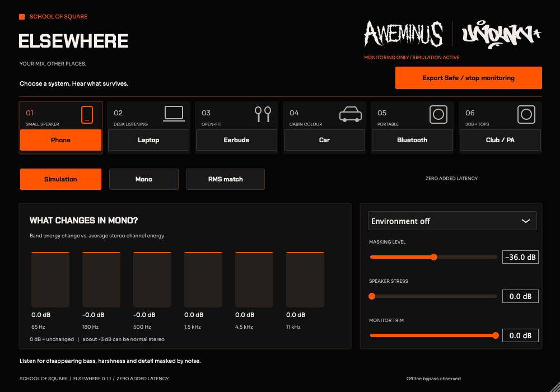Open the Environment off dropdown
Screen dimensions: 560x392
452,221
